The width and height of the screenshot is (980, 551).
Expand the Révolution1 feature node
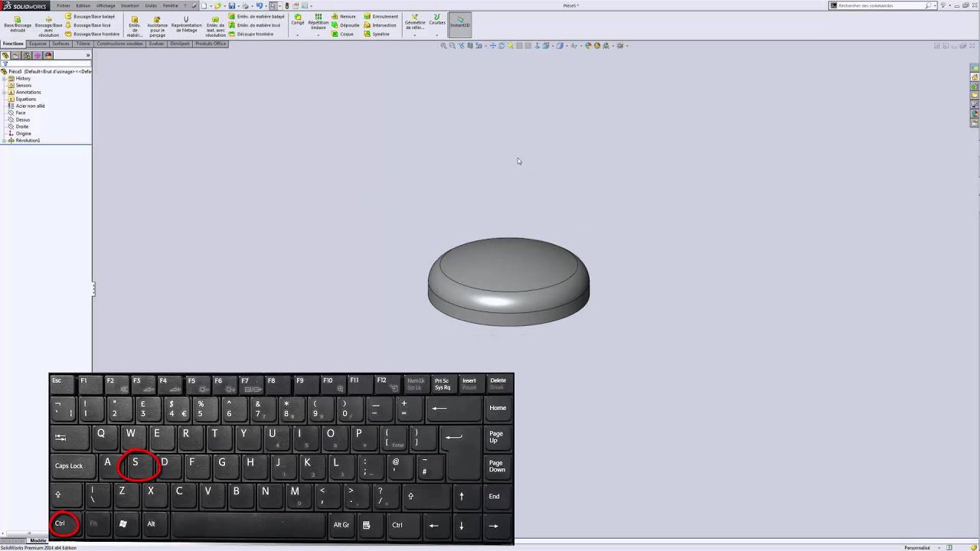pyautogui.click(x=5, y=141)
